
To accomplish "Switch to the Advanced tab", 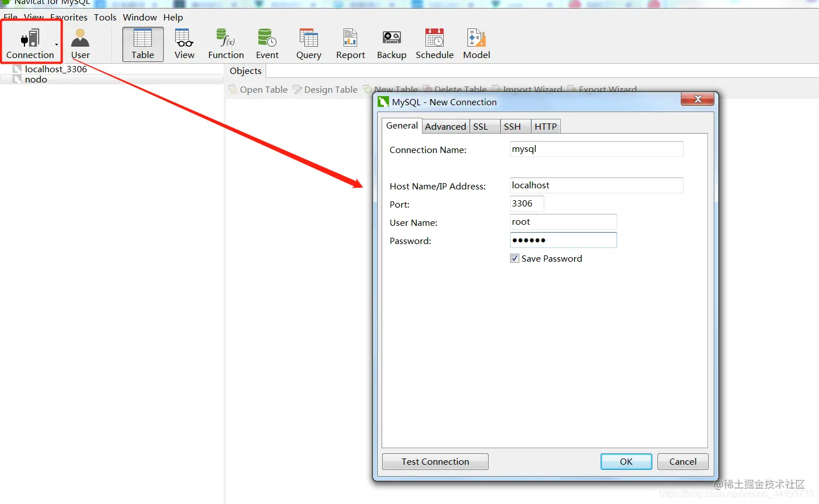I will [445, 126].
